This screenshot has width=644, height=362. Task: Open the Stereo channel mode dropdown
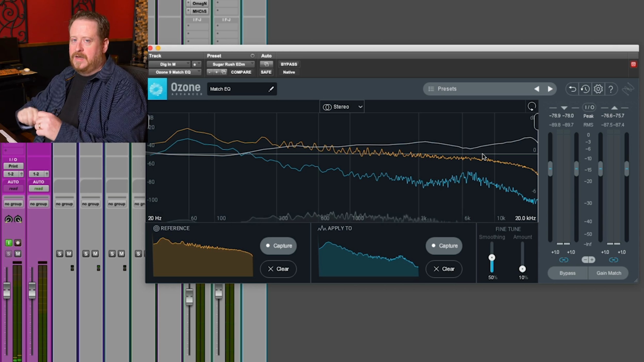342,107
